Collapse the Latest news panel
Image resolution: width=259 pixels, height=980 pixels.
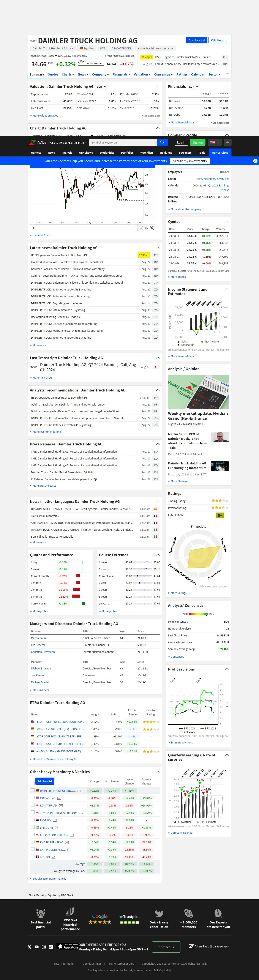pos(158,247)
